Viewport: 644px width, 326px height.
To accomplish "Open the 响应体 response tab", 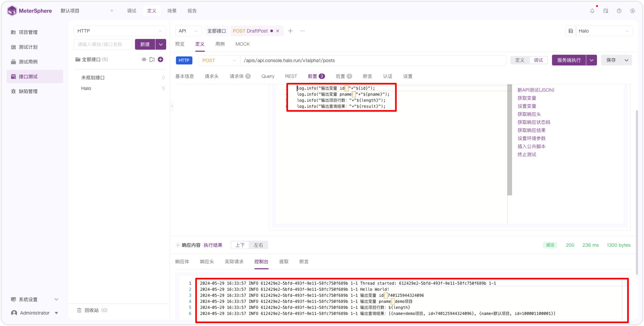I will click(x=182, y=262).
